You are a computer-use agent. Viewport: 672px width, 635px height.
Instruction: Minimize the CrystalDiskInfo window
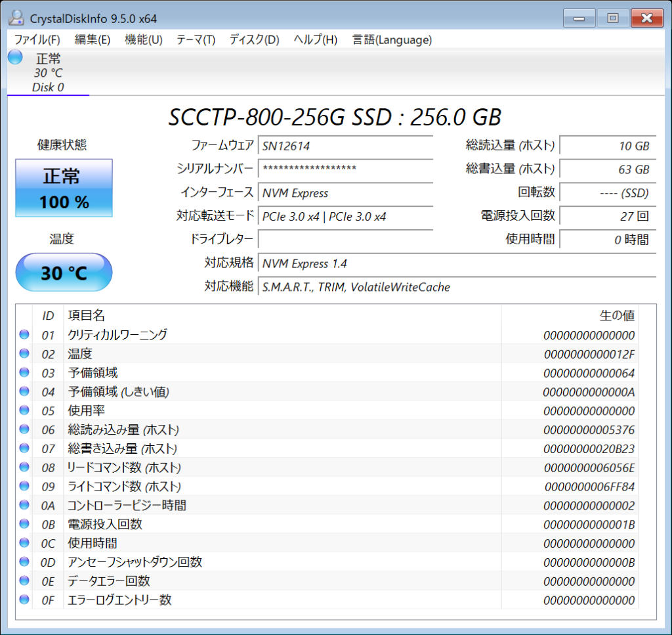tap(579, 18)
